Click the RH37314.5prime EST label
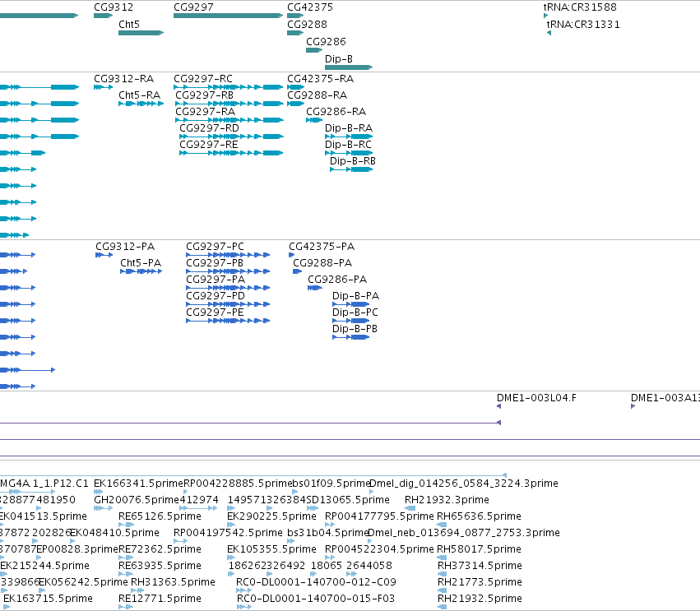Image resolution: width=700 pixels, height=611 pixels. [480, 566]
